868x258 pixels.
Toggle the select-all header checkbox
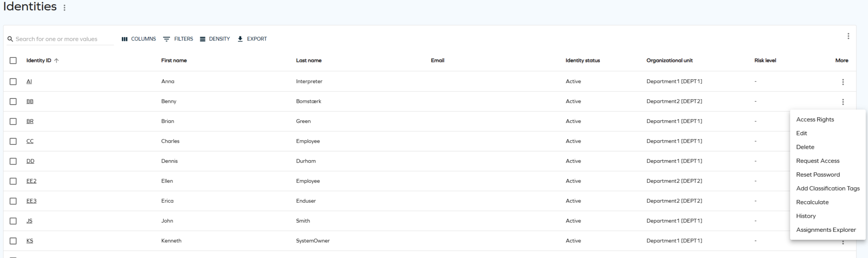[13, 61]
